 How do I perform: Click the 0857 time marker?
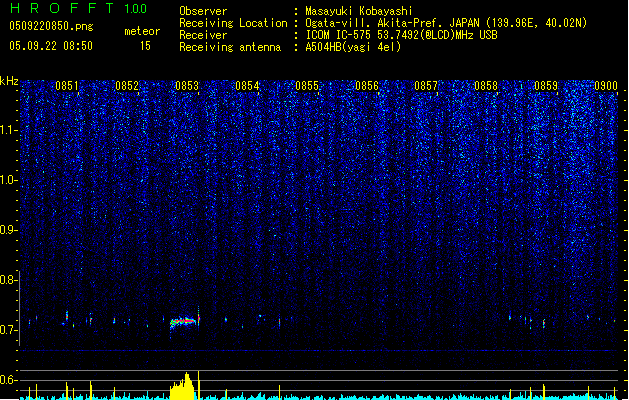click(x=426, y=86)
